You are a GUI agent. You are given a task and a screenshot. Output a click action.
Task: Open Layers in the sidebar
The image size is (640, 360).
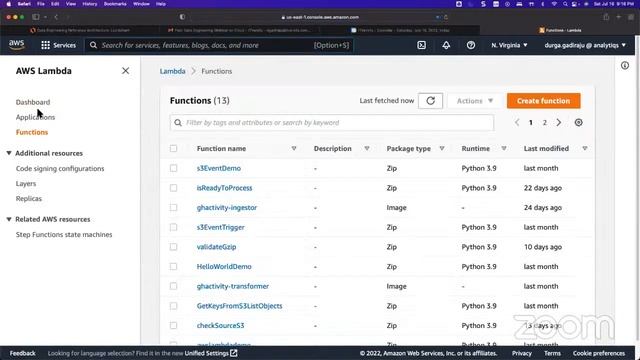26,184
